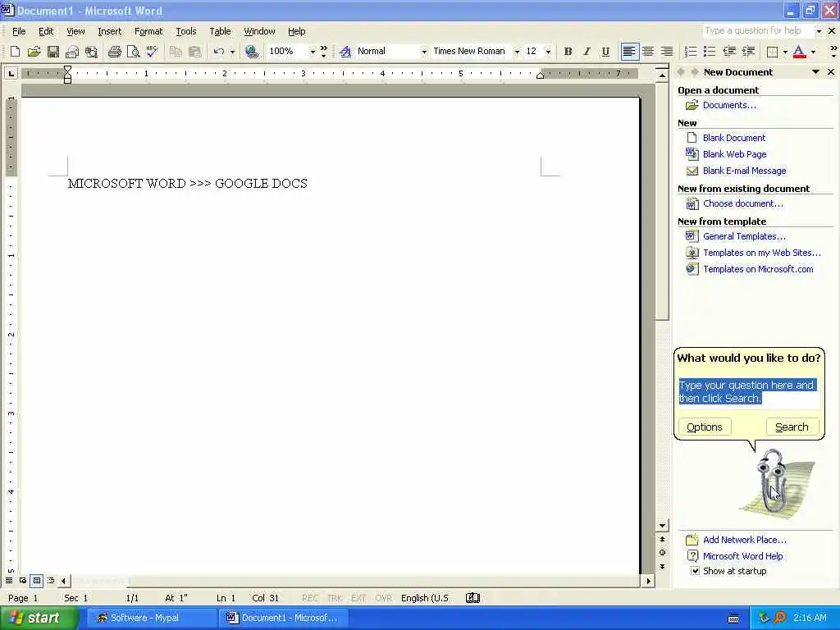Click the assistant question text field
This screenshot has height=630, width=840.
pos(748,393)
